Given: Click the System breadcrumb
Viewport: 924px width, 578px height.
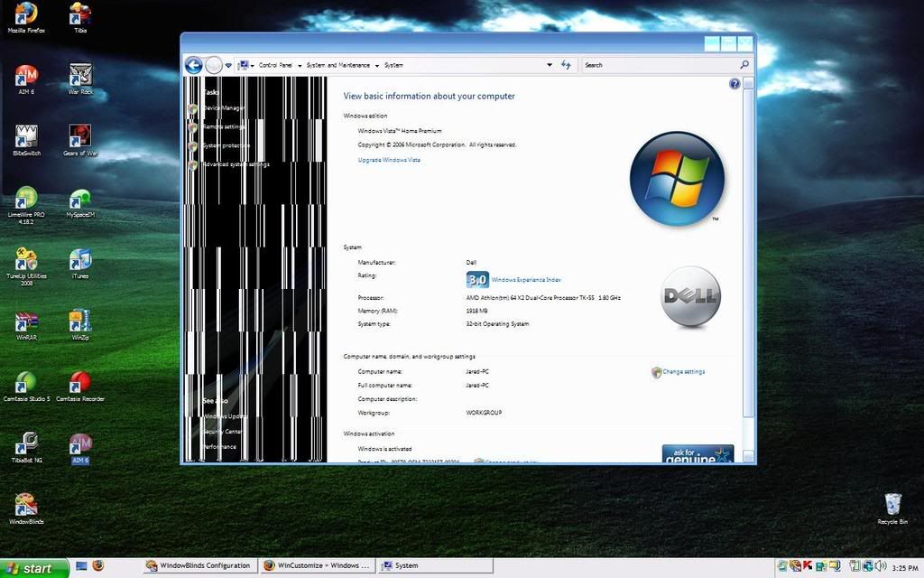Looking at the screenshot, I should (x=393, y=65).
